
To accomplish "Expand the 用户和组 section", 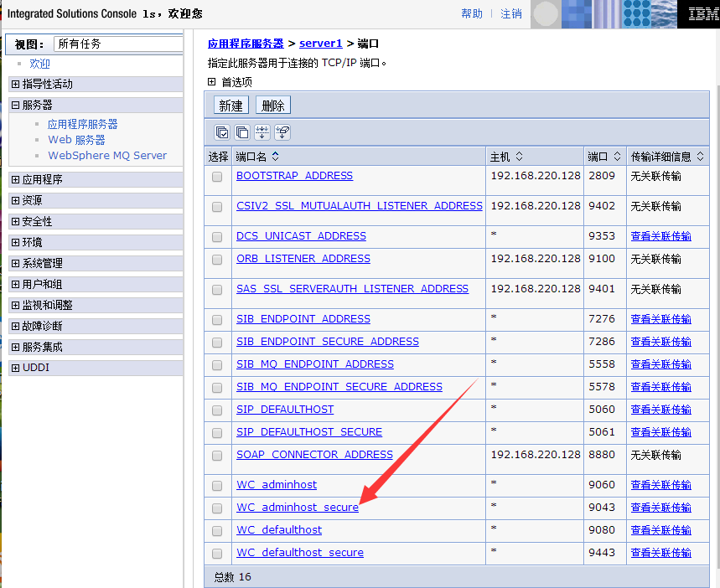I will tap(16, 285).
